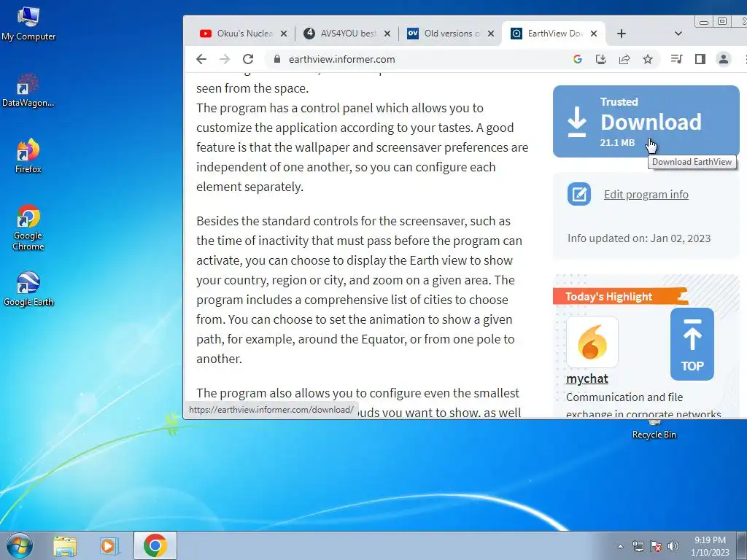Select the Google Earth desktop shortcut
This screenshot has width=747, height=560.
click(x=28, y=289)
